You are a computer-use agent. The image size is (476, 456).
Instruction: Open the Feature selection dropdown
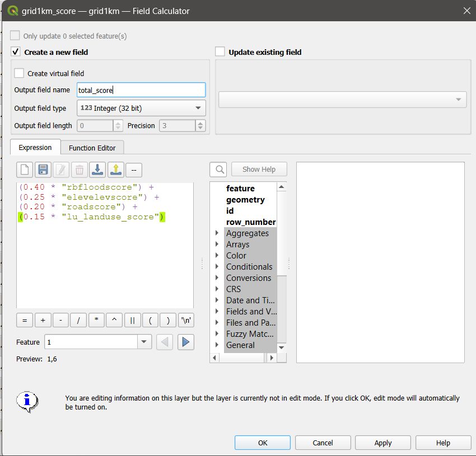tap(144, 342)
